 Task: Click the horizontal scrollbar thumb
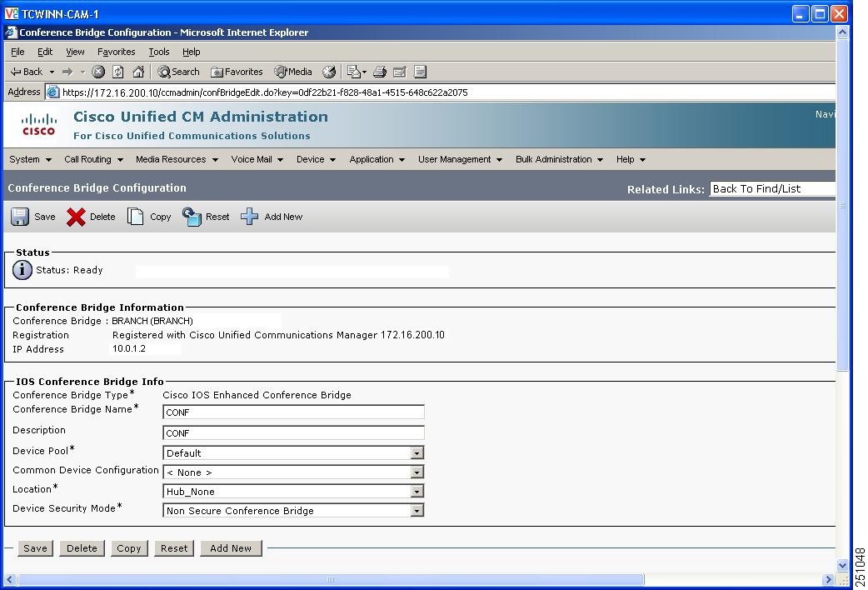(331, 579)
